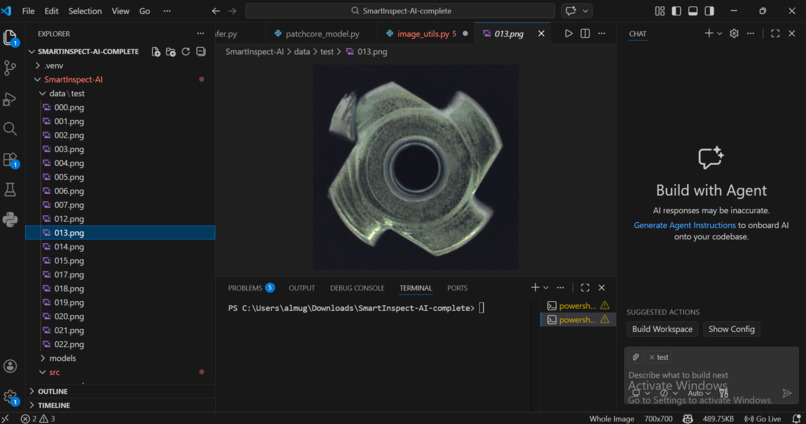
Task: Click the Build Workspace button
Action: click(x=662, y=329)
